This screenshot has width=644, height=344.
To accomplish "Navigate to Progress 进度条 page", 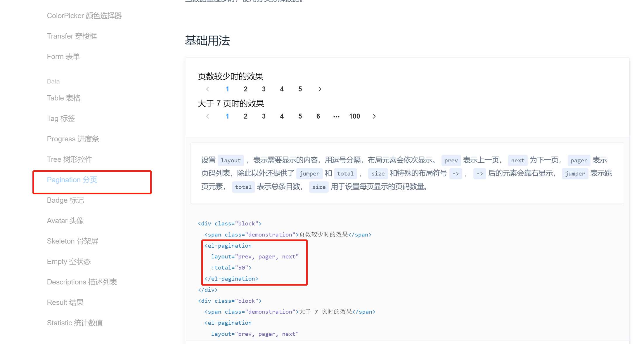I will coord(73,139).
